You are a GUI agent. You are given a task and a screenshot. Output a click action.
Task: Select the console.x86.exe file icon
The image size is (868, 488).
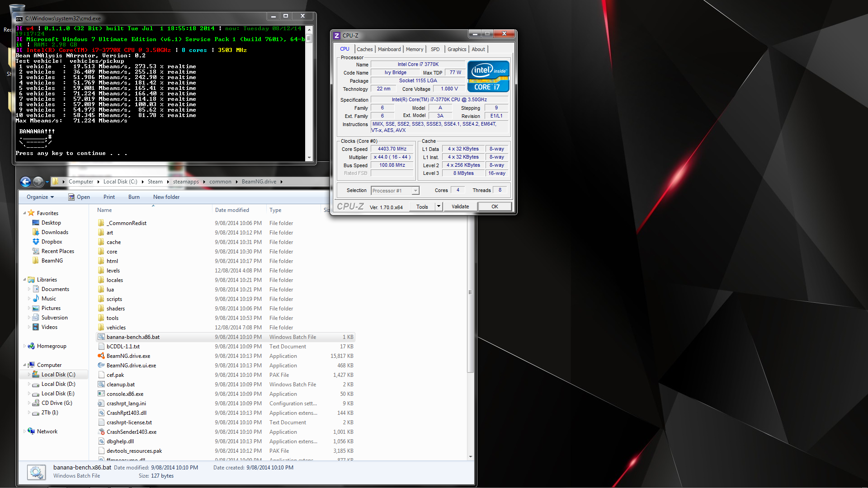[101, 394]
